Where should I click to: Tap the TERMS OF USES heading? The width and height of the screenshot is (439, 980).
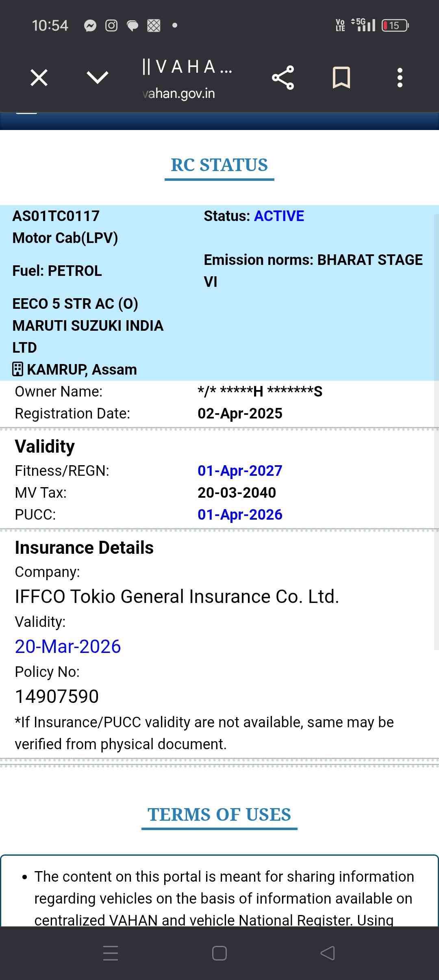(219, 815)
